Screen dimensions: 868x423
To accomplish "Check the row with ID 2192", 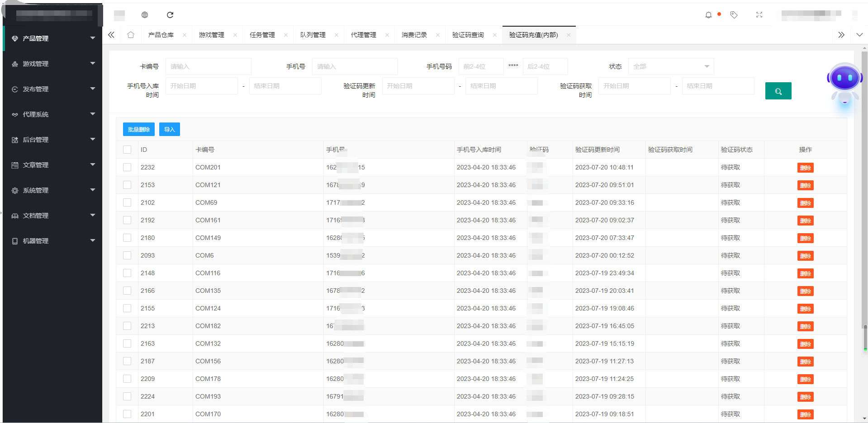I will pyautogui.click(x=127, y=220).
